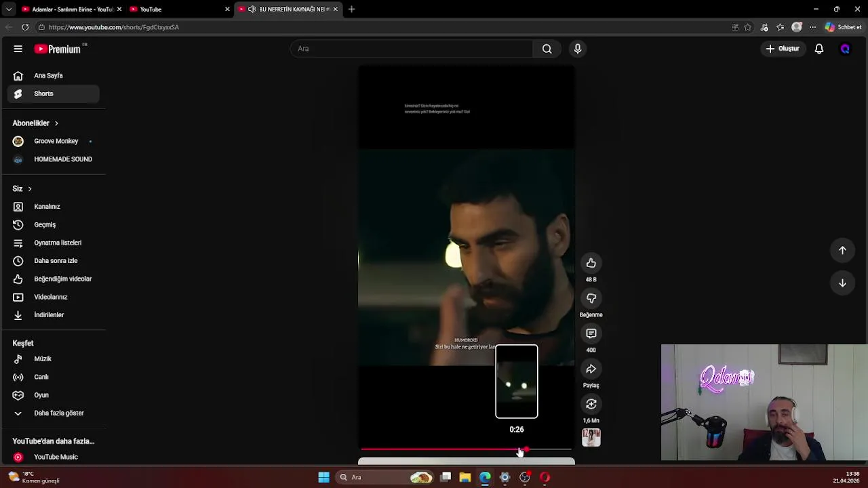Click the Oluştur create button
The width and height of the screenshot is (868, 488).
[x=783, y=49]
